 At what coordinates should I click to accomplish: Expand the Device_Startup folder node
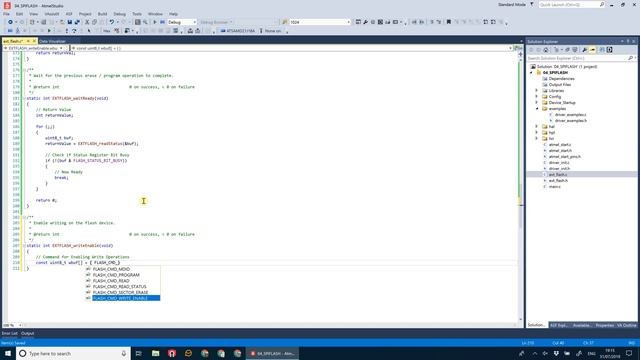tap(537, 102)
